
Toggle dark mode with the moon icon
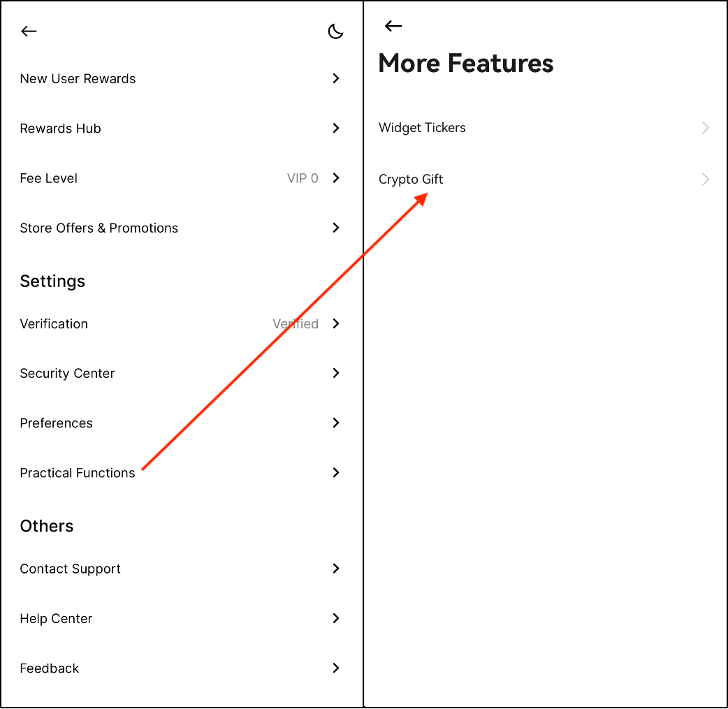(335, 31)
